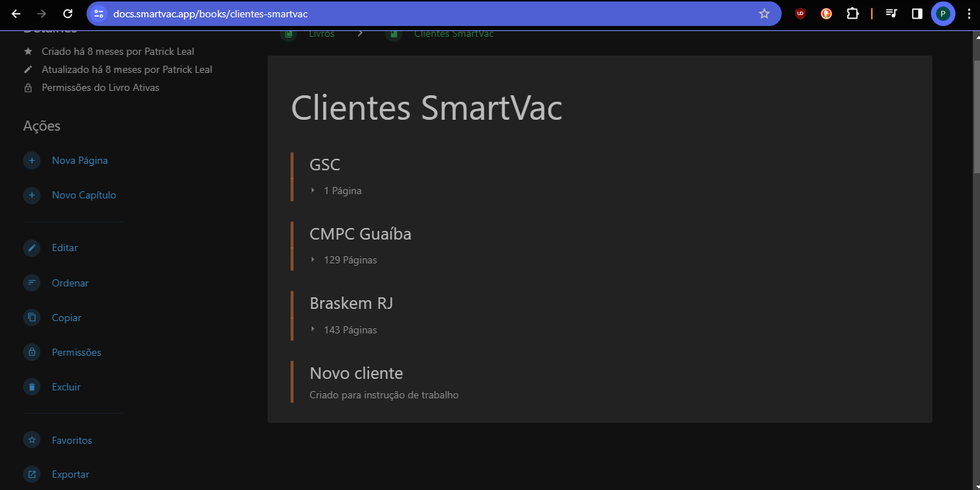
Task: Click the Copiar copy icon
Action: pyautogui.click(x=32, y=318)
